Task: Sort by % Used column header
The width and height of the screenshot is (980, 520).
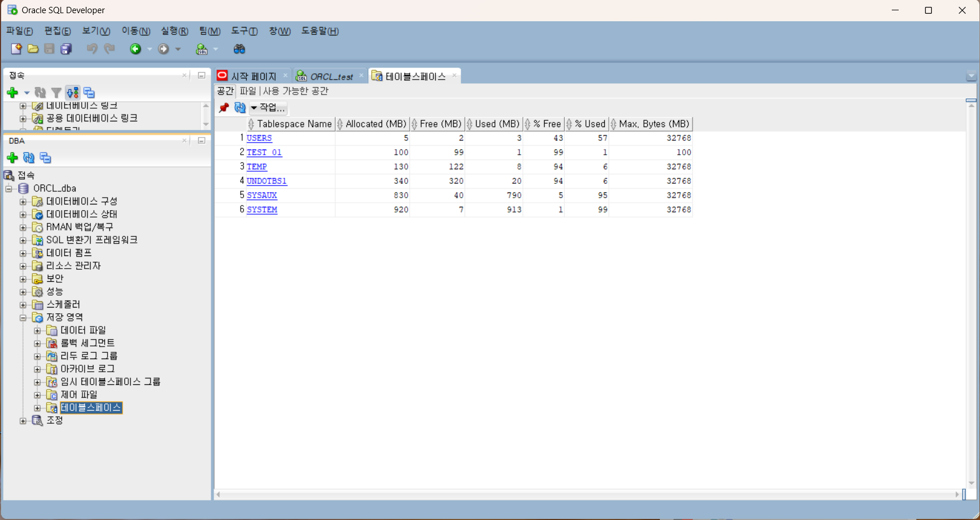Action: [x=587, y=124]
